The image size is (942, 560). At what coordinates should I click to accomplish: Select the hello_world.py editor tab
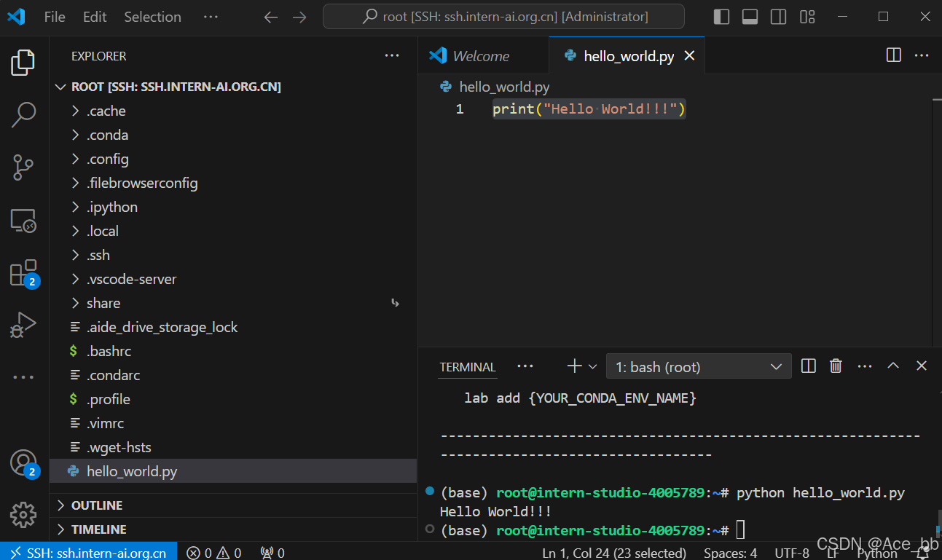tap(627, 56)
